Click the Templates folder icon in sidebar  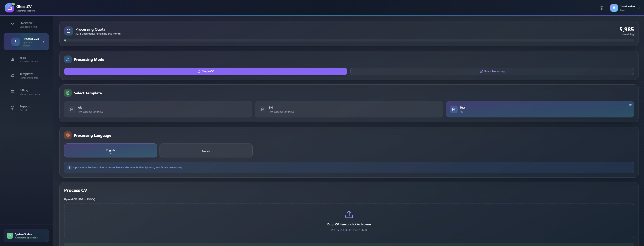tap(12, 76)
